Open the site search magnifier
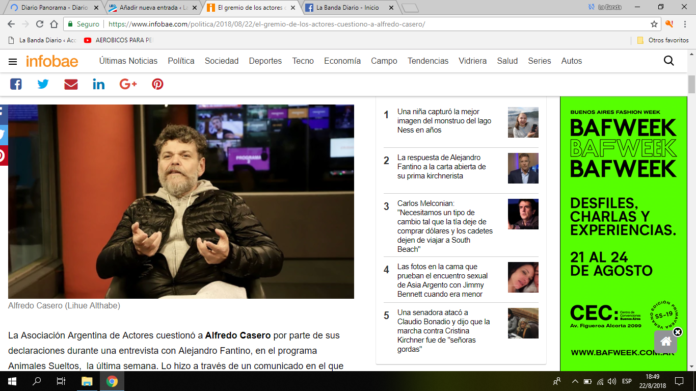Viewport: 696px width, 391px height. (x=668, y=61)
